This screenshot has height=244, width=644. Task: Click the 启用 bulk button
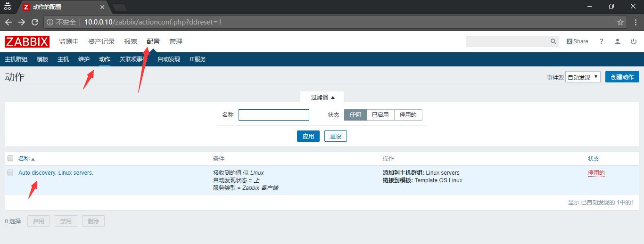(x=39, y=221)
